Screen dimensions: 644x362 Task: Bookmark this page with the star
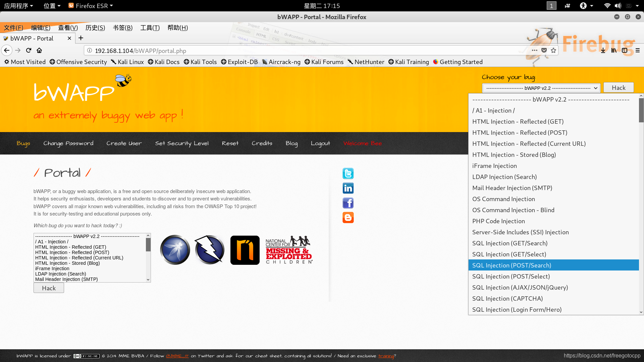coord(553,50)
